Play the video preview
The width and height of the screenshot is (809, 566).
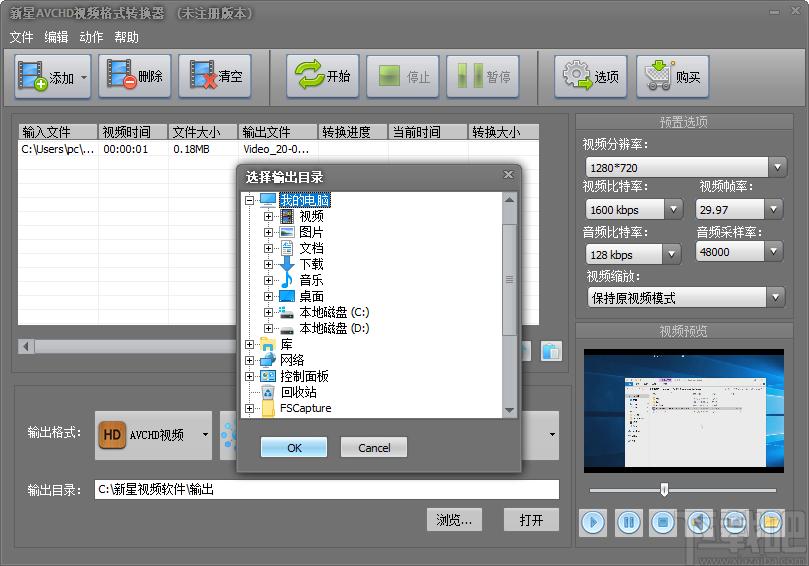593,523
